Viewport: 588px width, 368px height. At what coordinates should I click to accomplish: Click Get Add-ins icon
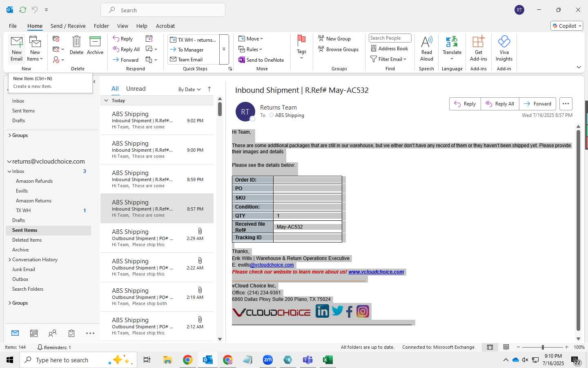click(x=478, y=42)
